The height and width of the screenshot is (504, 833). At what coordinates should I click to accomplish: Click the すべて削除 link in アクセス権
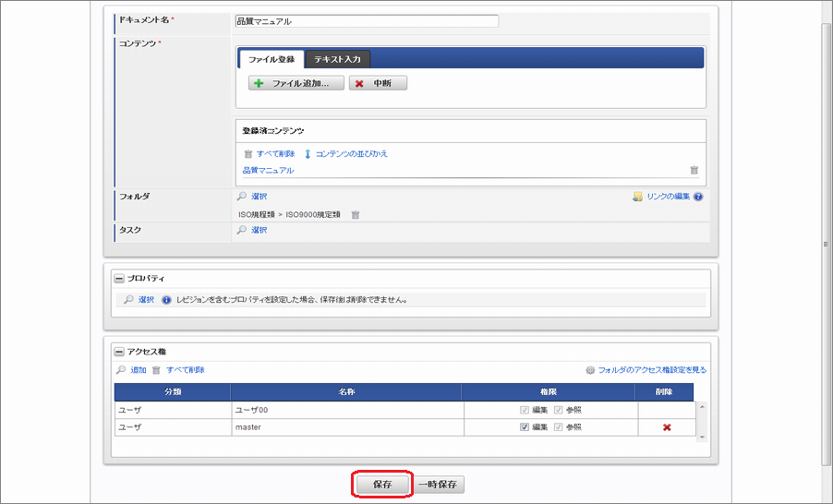coord(186,369)
